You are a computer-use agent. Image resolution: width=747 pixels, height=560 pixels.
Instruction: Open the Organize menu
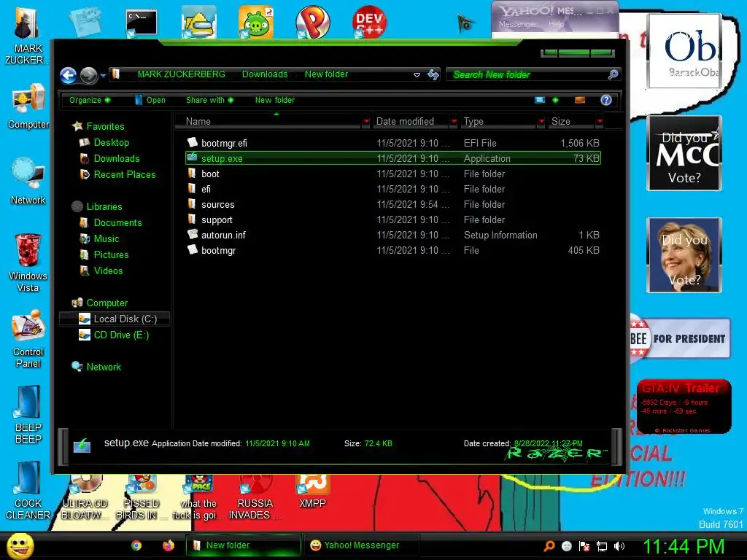(x=90, y=100)
